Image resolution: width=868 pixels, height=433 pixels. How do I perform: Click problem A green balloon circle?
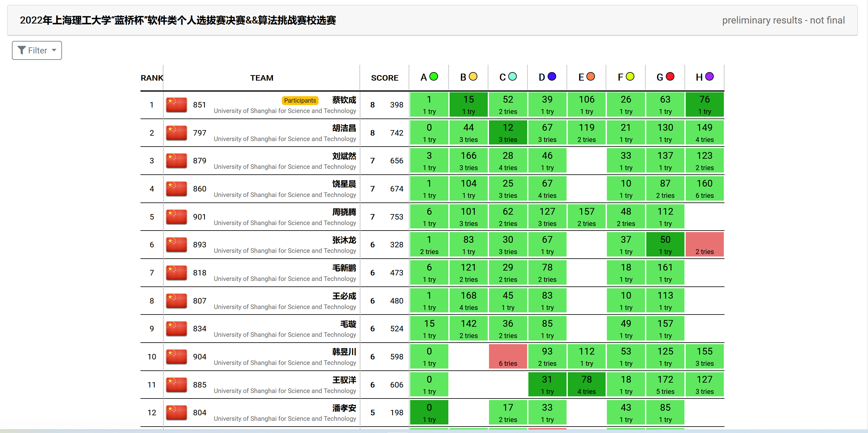pos(434,77)
